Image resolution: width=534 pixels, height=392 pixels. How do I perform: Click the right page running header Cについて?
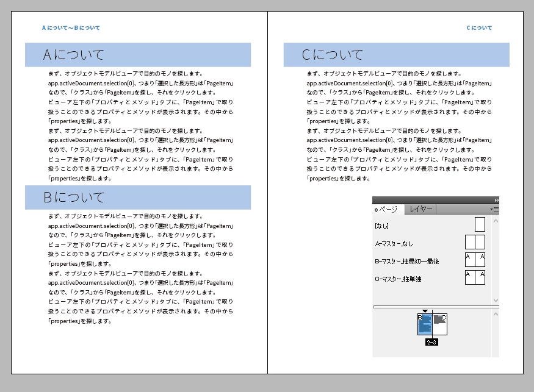click(x=479, y=28)
